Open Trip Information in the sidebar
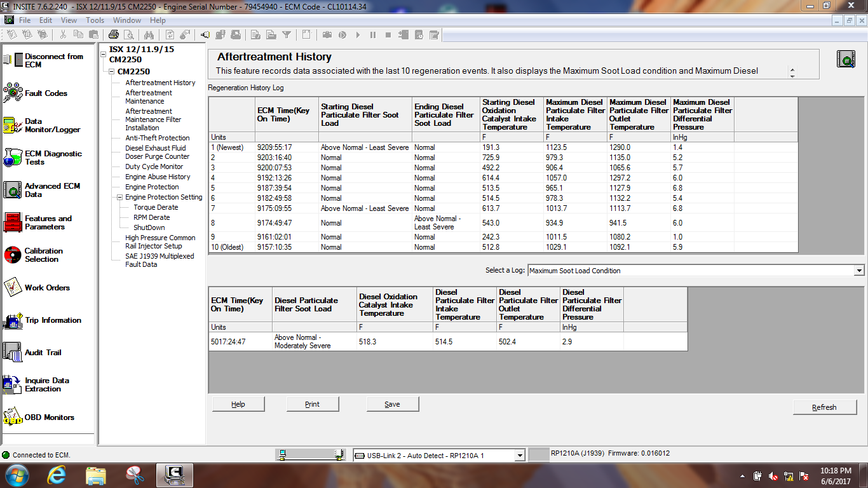This screenshot has width=868, height=488. [43, 320]
